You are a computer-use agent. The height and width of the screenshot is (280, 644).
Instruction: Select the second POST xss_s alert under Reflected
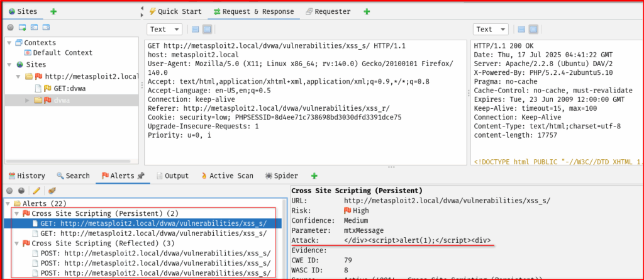coord(152,263)
